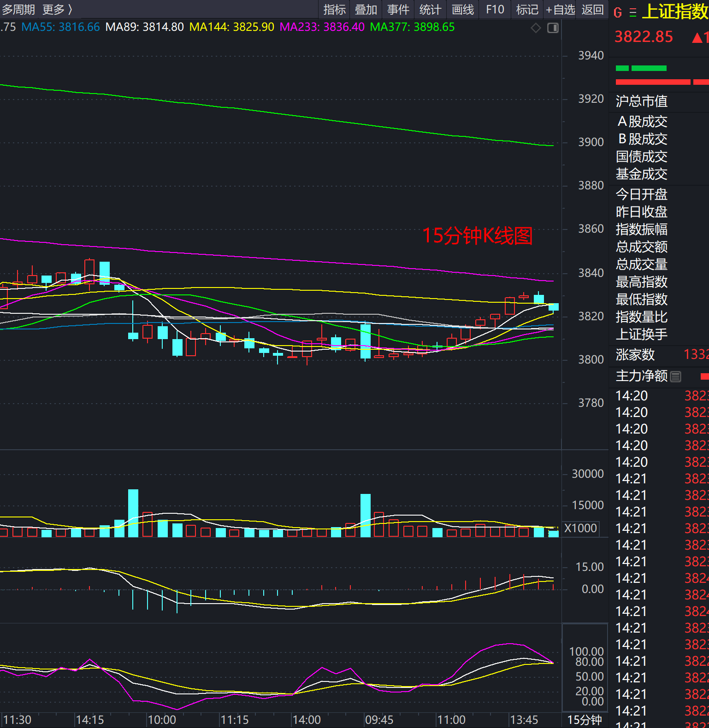Click the 09:45 time axis label
Viewport: 709px width, 728px height.
click(x=379, y=720)
